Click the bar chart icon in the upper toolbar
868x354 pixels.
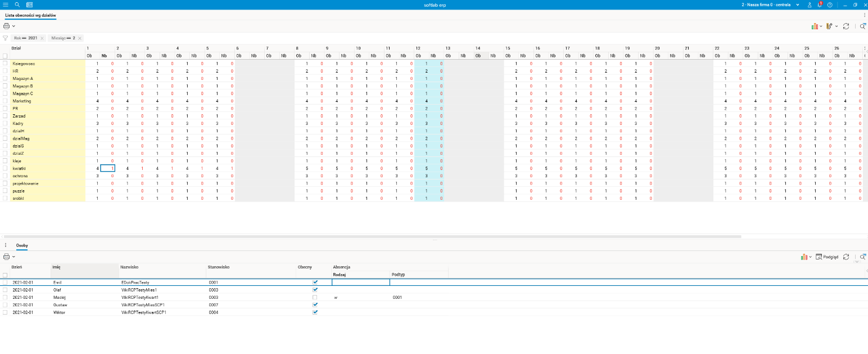click(x=815, y=26)
